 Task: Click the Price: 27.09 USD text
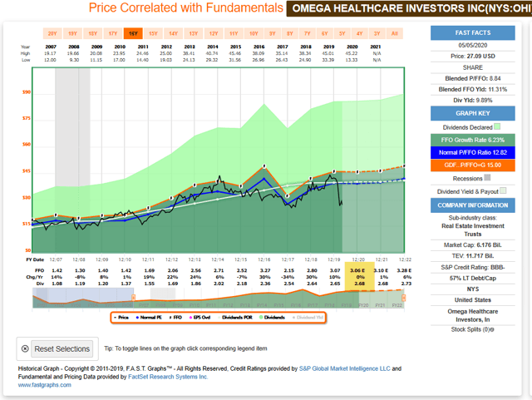tap(473, 57)
